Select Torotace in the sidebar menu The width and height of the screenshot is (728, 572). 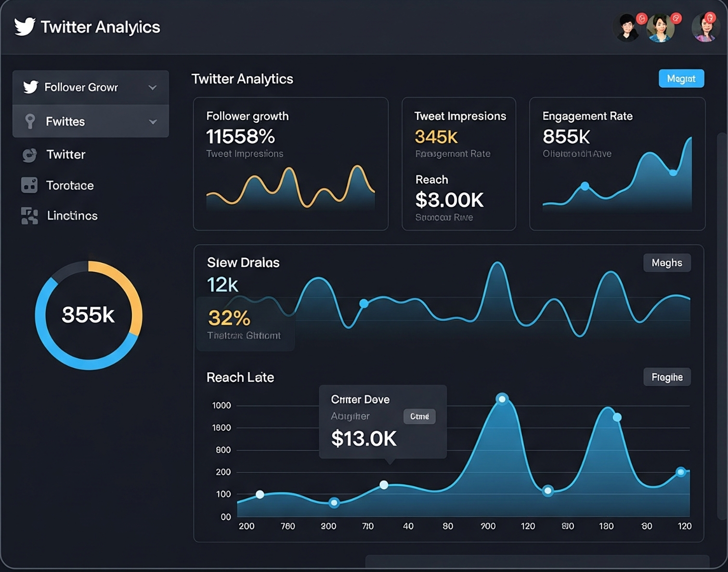[x=70, y=185]
